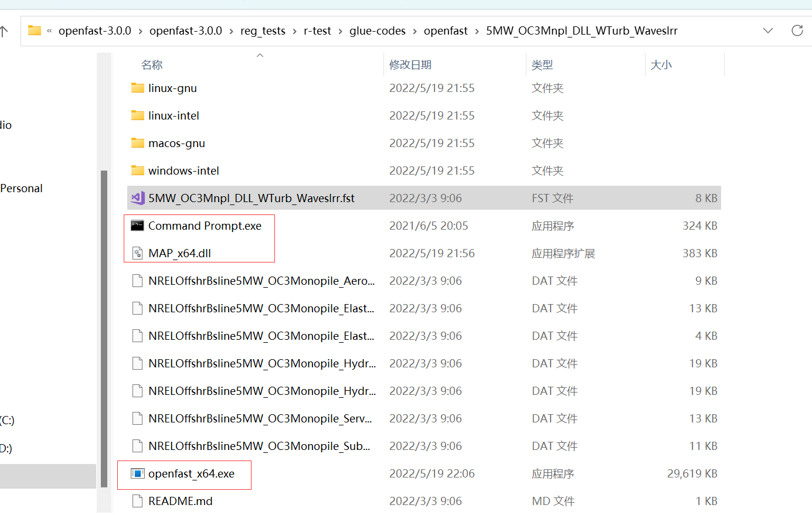This screenshot has height=515, width=812.
Task: Click the Visual Studio icon on the fst file
Action: 137,197
